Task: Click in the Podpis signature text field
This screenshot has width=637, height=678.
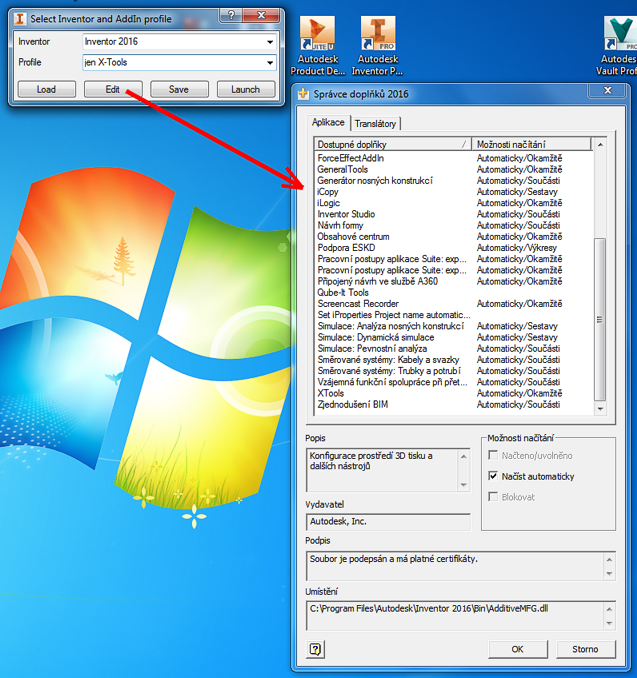Action: tap(455, 566)
